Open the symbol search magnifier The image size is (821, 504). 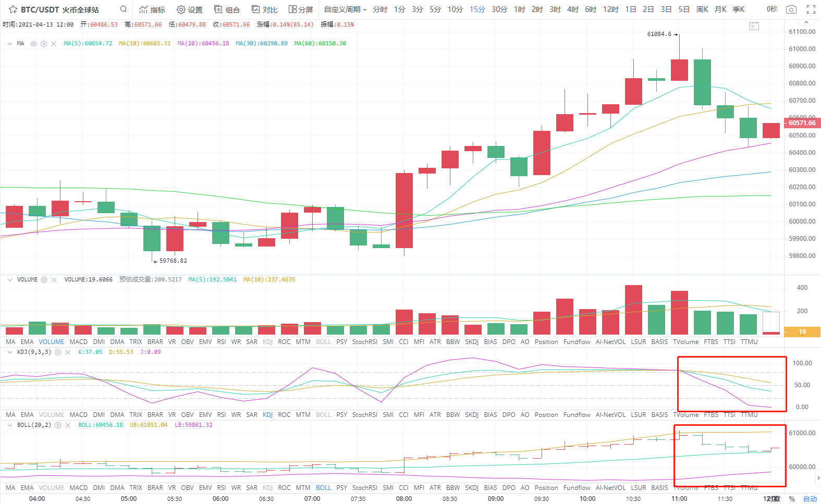click(124, 9)
